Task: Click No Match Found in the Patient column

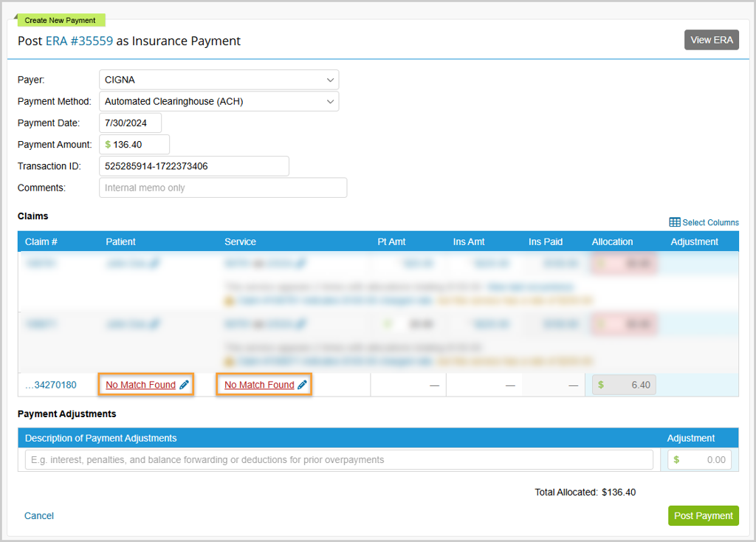Action: (x=140, y=385)
